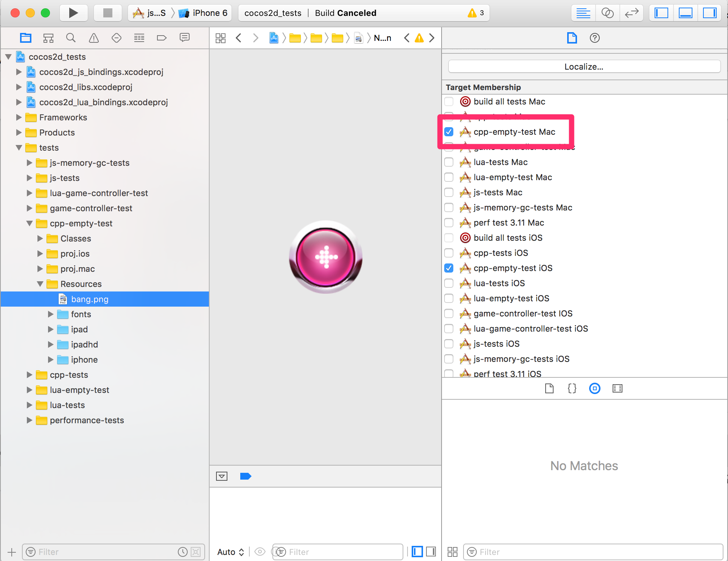Image resolution: width=728 pixels, height=561 pixels.
Task: Switch to the File inspector tab
Action: 572,38
